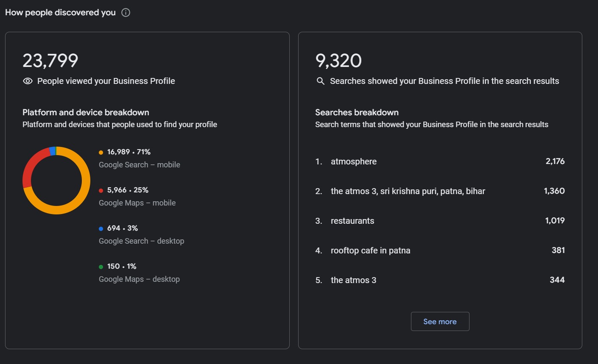
Task: Click the info icon beside How people discovered you
Action: coord(126,13)
